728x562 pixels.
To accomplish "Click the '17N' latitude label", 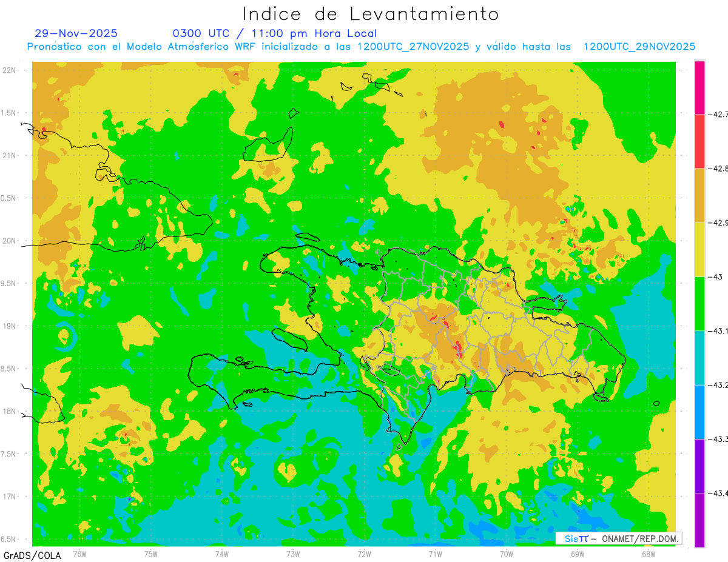I will click(x=9, y=497).
